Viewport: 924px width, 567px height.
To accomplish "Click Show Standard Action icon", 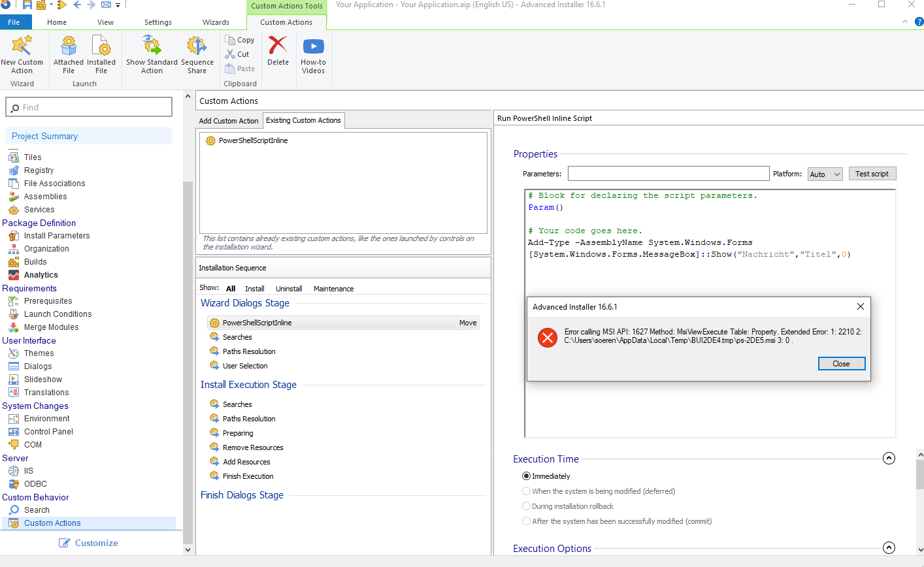I will coord(152,54).
